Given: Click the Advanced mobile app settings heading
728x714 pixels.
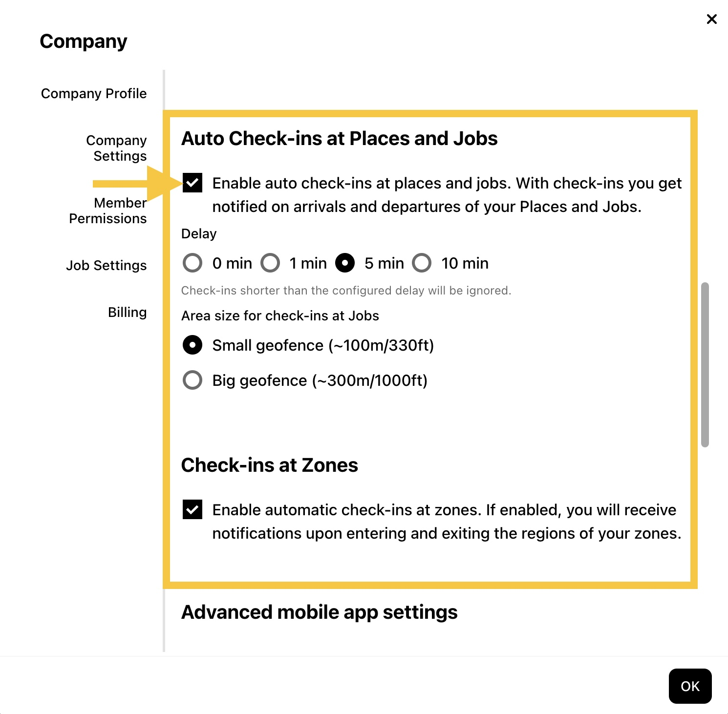Looking at the screenshot, I should [x=320, y=612].
